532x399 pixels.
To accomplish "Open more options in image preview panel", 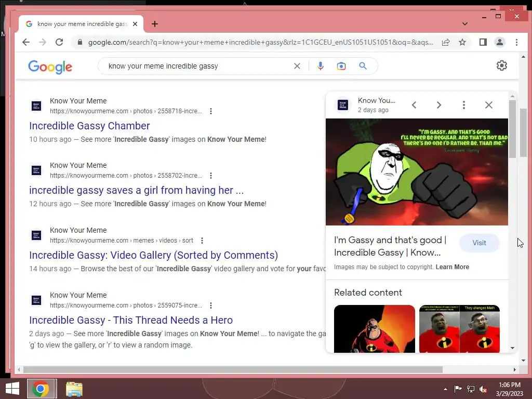I will click(464, 105).
